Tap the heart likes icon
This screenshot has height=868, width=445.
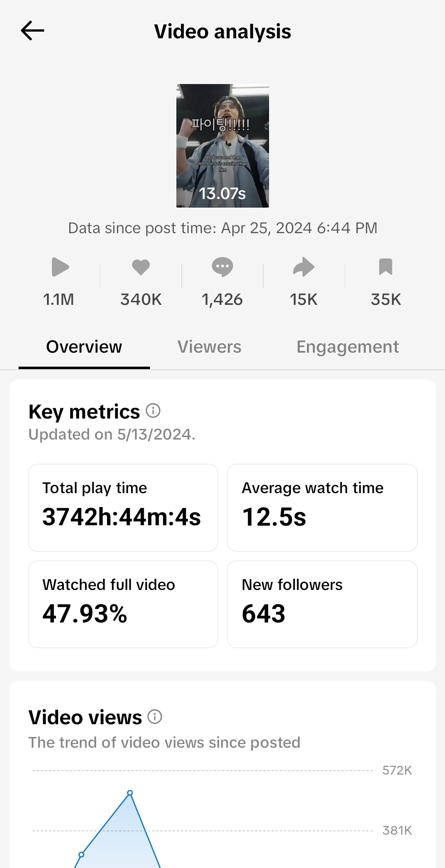click(141, 267)
